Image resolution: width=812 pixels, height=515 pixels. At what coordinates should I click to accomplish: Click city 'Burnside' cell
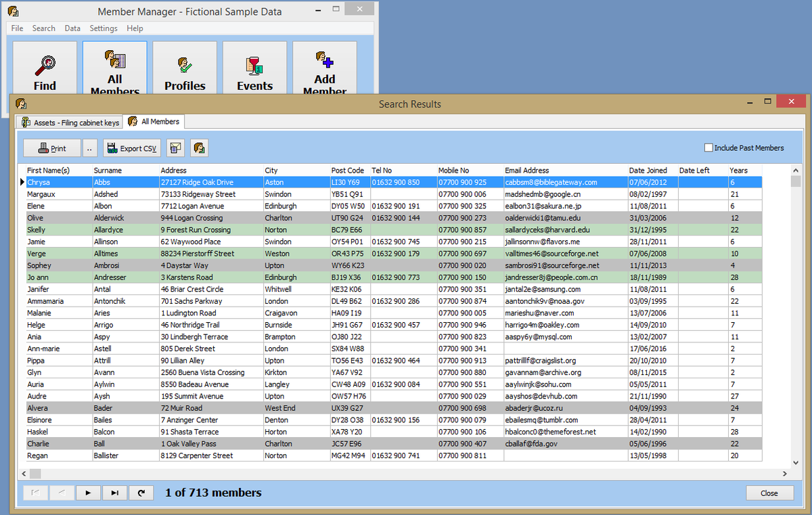296,325
